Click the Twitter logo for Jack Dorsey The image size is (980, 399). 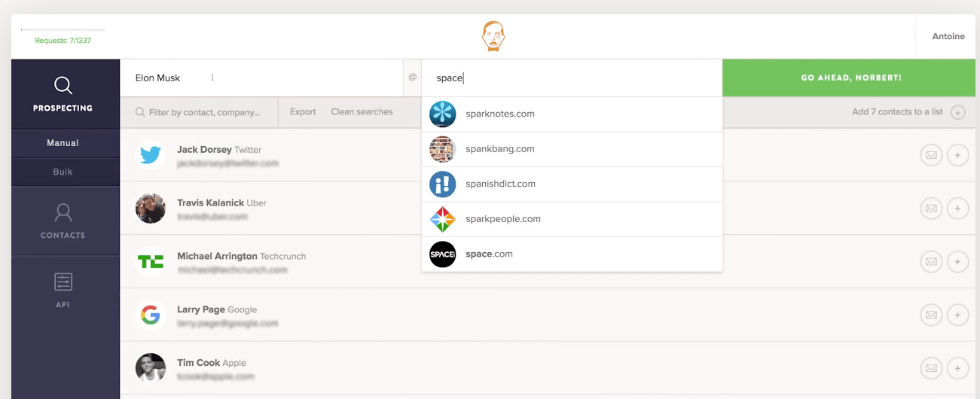[151, 155]
